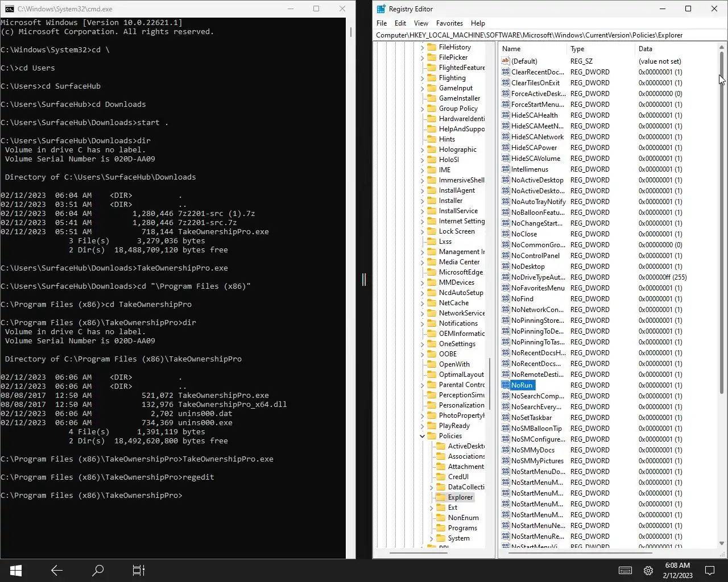Select the NoFavoritesMenu value

pos(538,288)
